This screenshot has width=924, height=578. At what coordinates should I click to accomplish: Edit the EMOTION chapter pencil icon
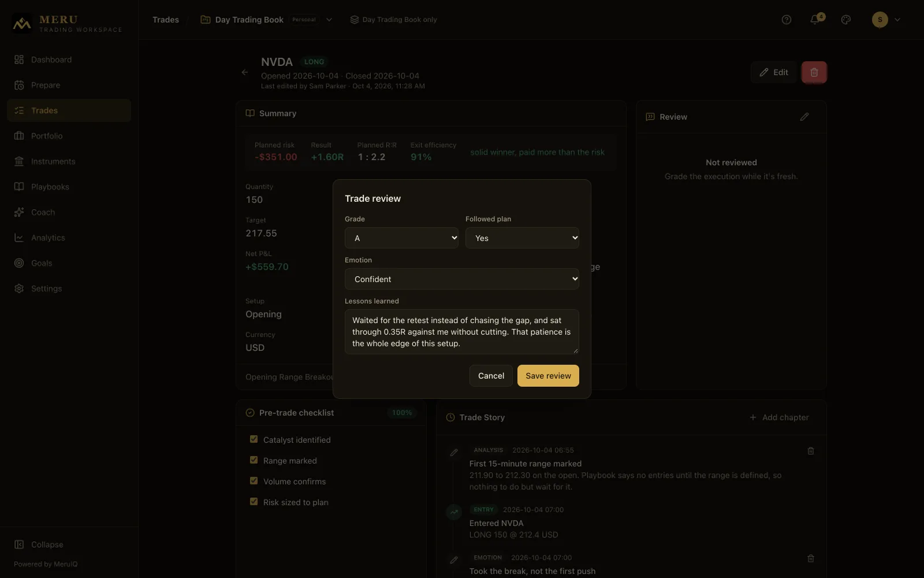pos(454,560)
